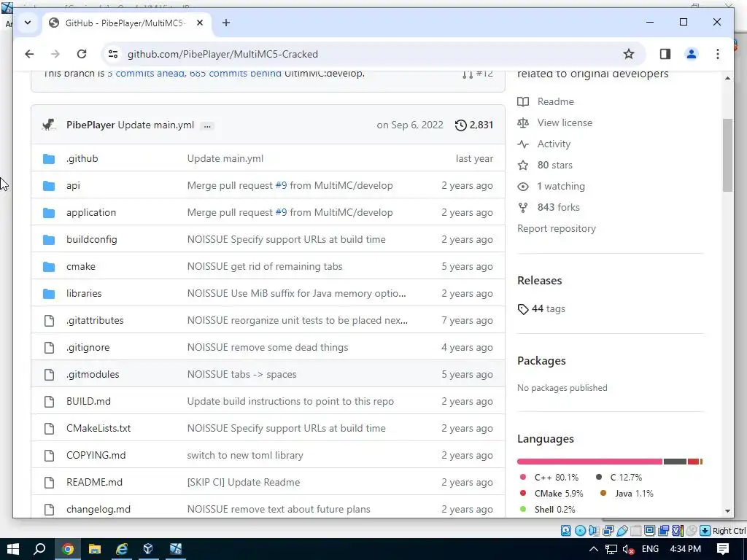Image resolution: width=747 pixels, height=560 pixels.
Task: Open the .gitattributes file
Action: 95,321
